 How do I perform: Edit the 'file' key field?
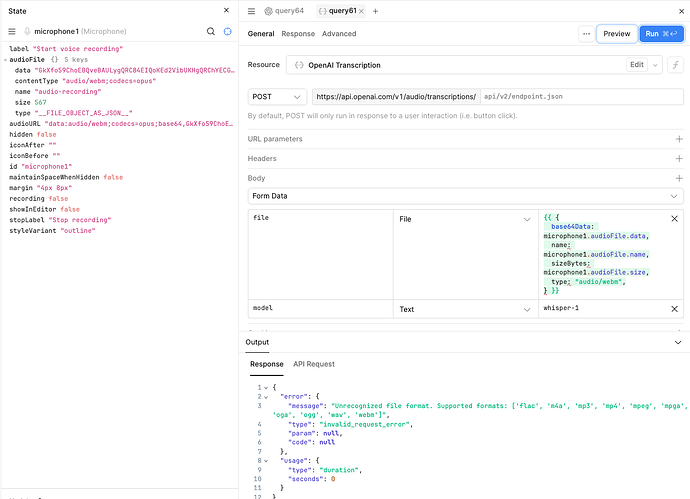coord(320,254)
